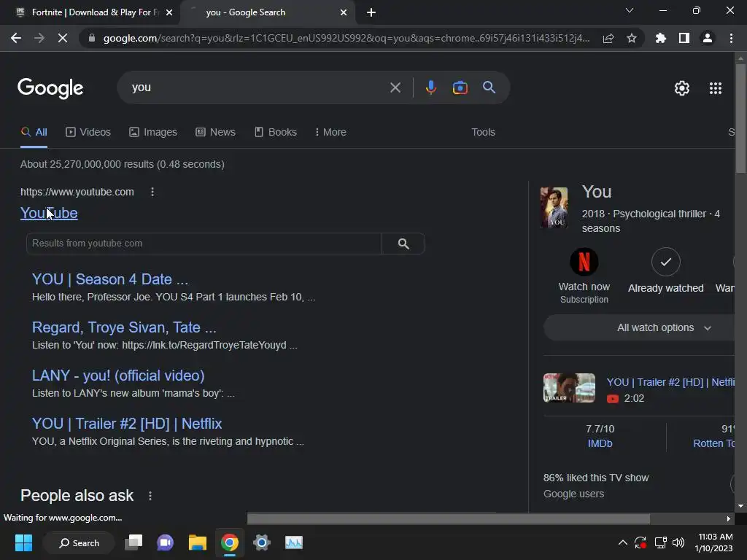Click Netflix Watch now icon
This screenshot has height=560, width=747.
point(584,262)
